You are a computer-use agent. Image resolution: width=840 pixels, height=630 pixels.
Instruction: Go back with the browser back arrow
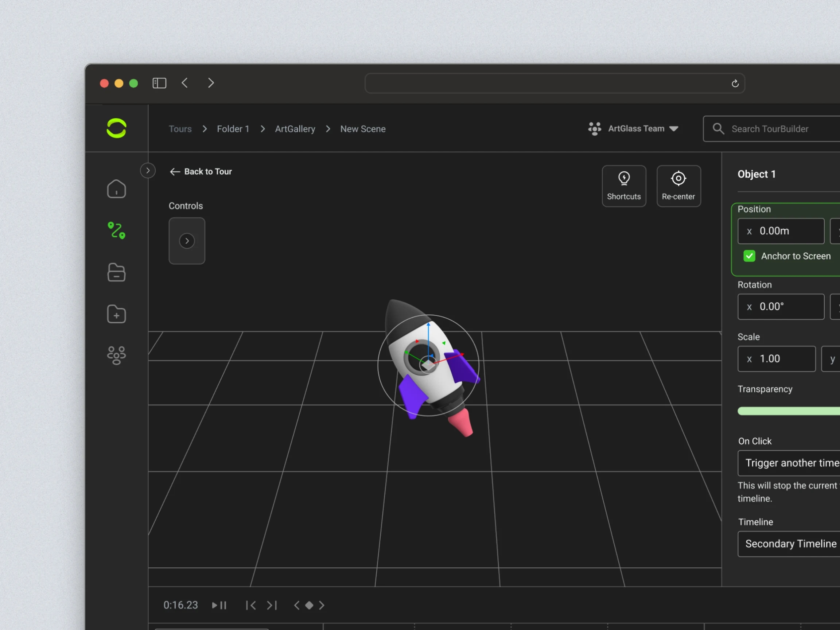pos(185,83)
